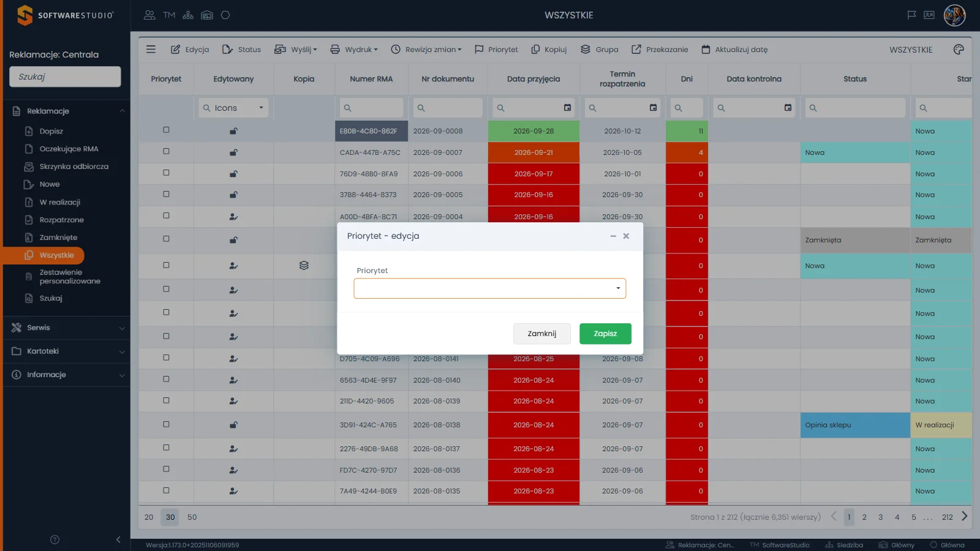The image size is (980, 551).
Task: Tick checkbox for row CADA-447B-A75C
Action: click(x=166, y=151)
